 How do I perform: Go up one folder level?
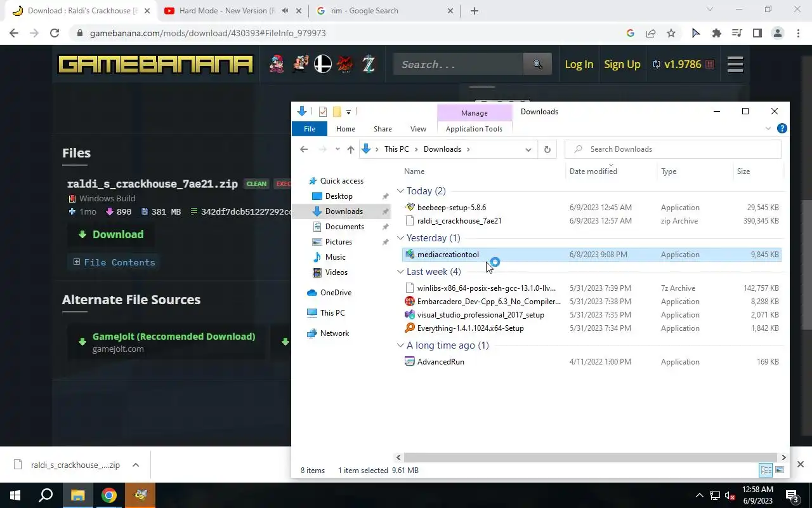(x=350, y=149)
